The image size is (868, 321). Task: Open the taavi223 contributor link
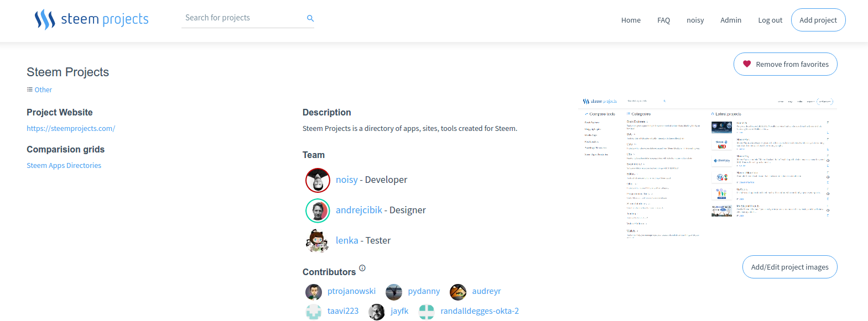pyautogui.click(x=343, y=311)
